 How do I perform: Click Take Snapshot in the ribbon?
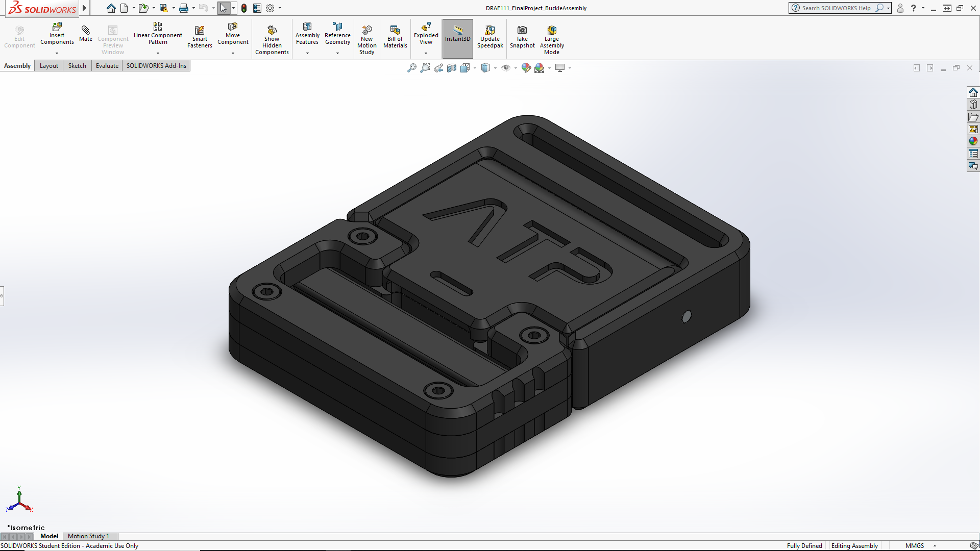click(522, 36)
